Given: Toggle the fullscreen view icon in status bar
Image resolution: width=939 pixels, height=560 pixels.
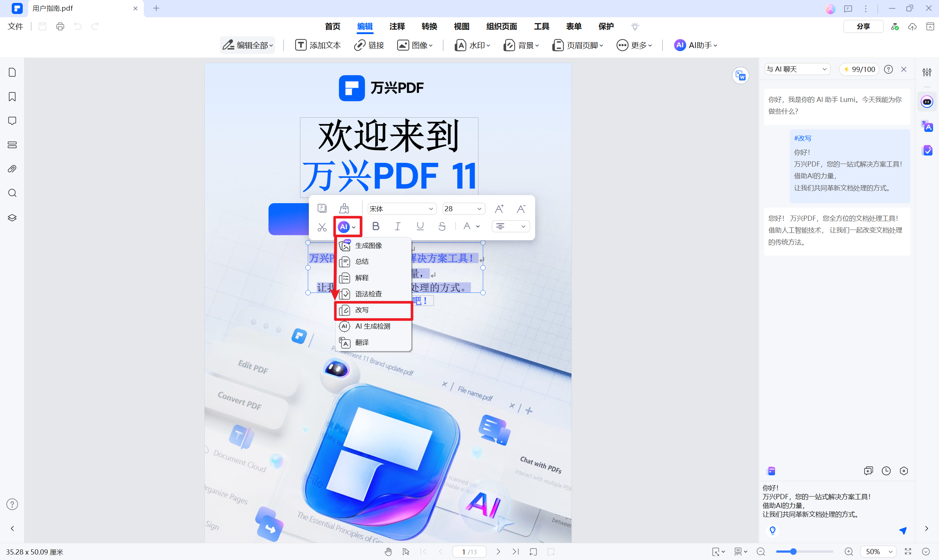Looking at the screenshot, I should (908, 552).
